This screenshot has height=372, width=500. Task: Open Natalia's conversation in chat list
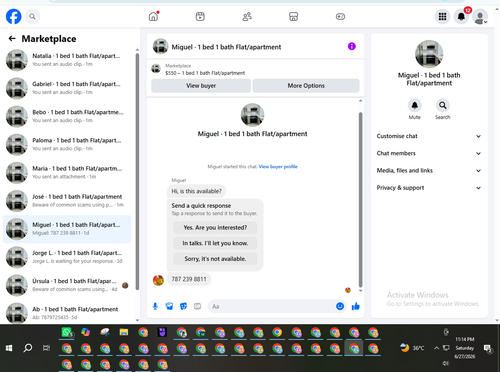coord(67,60)
